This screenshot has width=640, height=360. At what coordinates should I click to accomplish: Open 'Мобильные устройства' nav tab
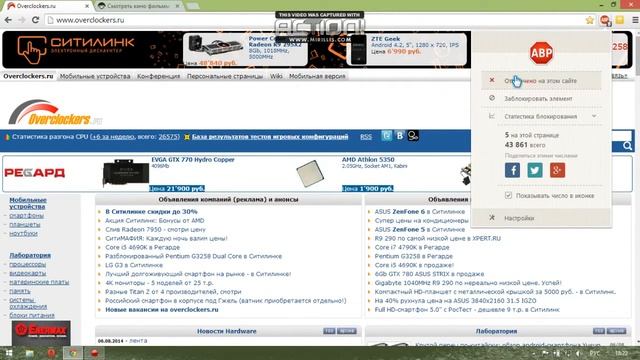point(95,76)
